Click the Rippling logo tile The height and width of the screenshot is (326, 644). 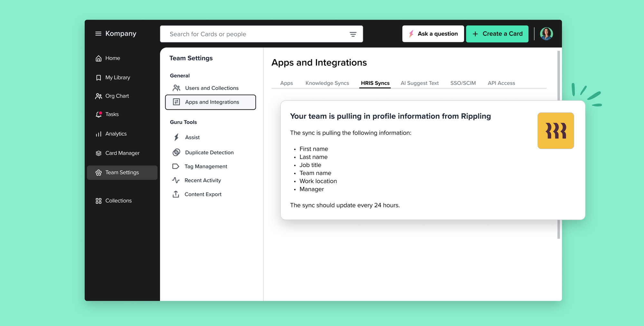pos(555,131)
